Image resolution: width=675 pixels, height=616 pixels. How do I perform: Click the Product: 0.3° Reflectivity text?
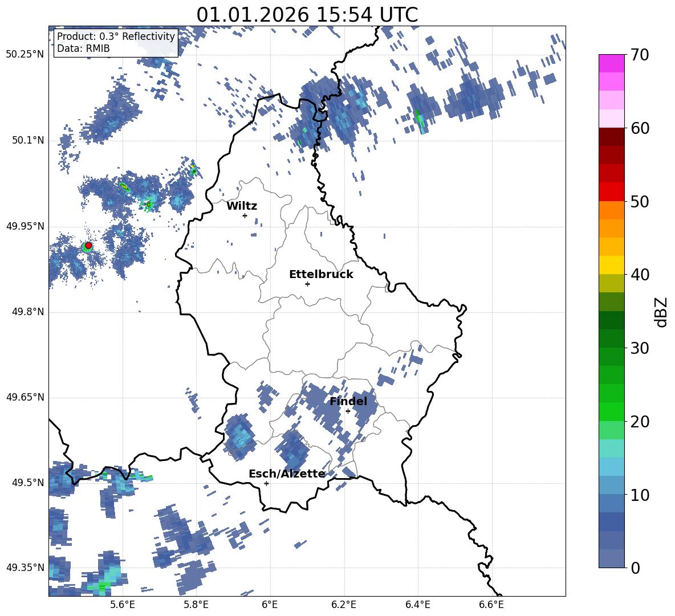point(116,36)
